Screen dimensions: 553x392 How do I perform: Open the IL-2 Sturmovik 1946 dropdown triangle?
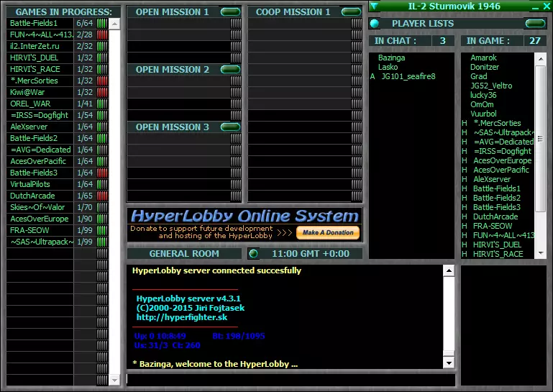click(x=374, y=6)
